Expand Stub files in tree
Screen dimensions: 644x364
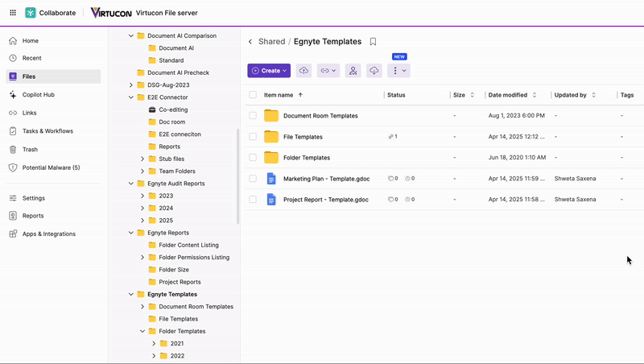pos(142,159)
